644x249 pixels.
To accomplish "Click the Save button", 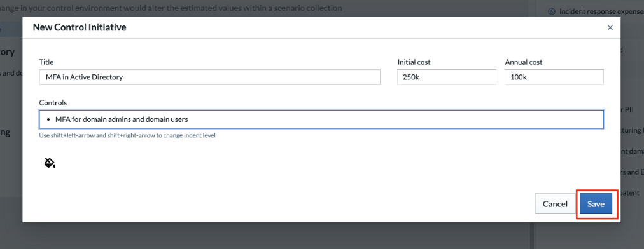I will (596, 204).
